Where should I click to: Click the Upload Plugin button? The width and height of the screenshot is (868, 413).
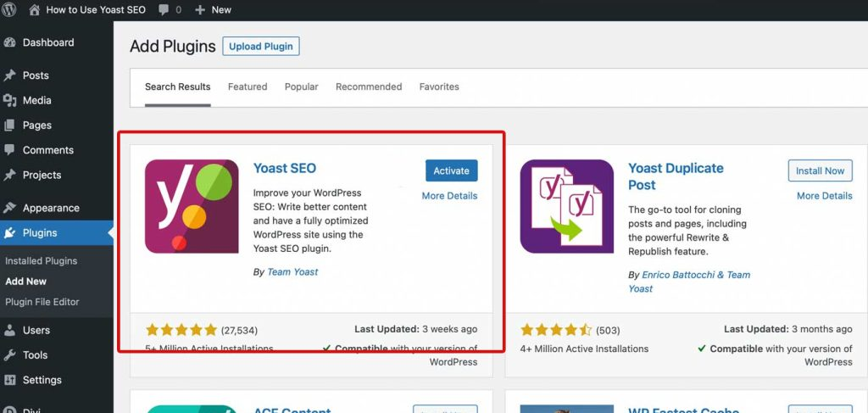(x=261, y=47)
